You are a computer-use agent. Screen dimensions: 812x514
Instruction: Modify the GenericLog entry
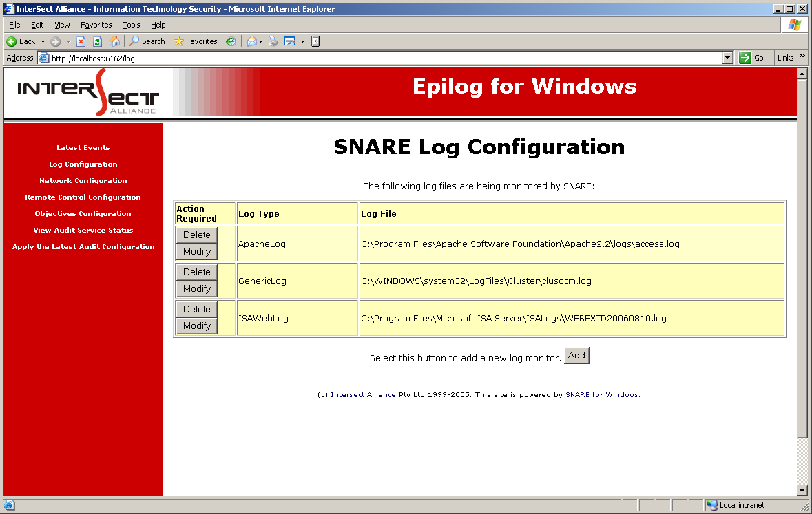pyautogui.click(x=197, y=289)
